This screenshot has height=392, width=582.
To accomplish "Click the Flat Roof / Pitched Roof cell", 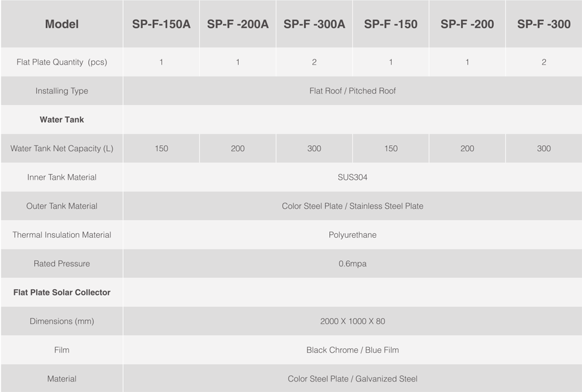I will tap(352, 91).
